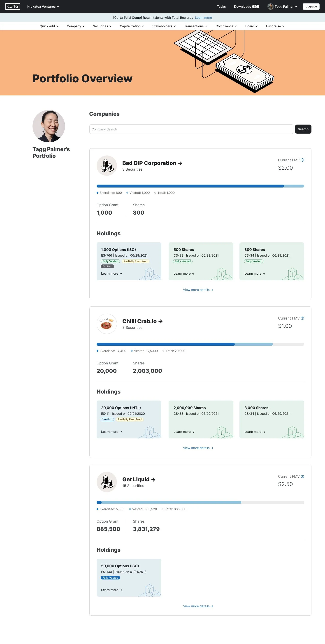View more details for Chilli Crab.io
The image size is (325, 644).
198,448
